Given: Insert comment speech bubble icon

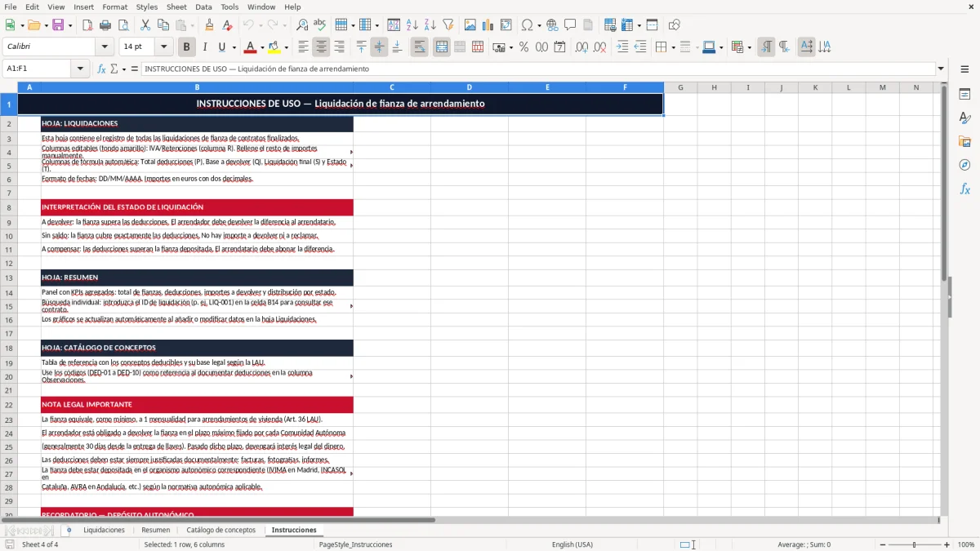Looking at the screenshot, I should pyautogui.click(x=570, y=25).
